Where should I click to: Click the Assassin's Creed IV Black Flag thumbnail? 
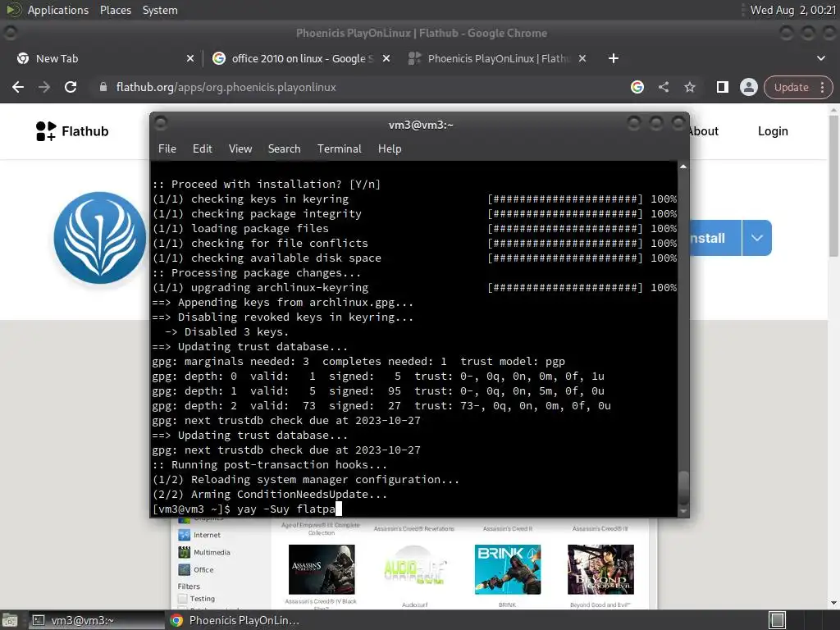pyautogui.click(x=322, y=569)
